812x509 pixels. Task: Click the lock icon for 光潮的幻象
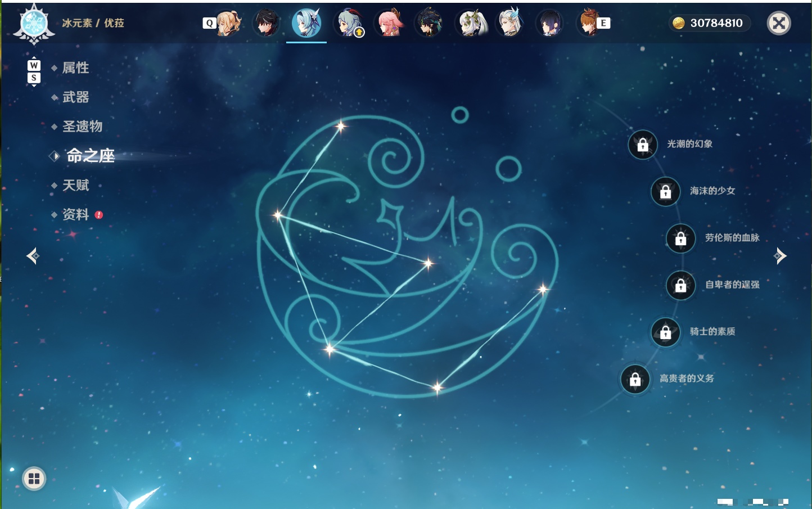coord(643,145)
